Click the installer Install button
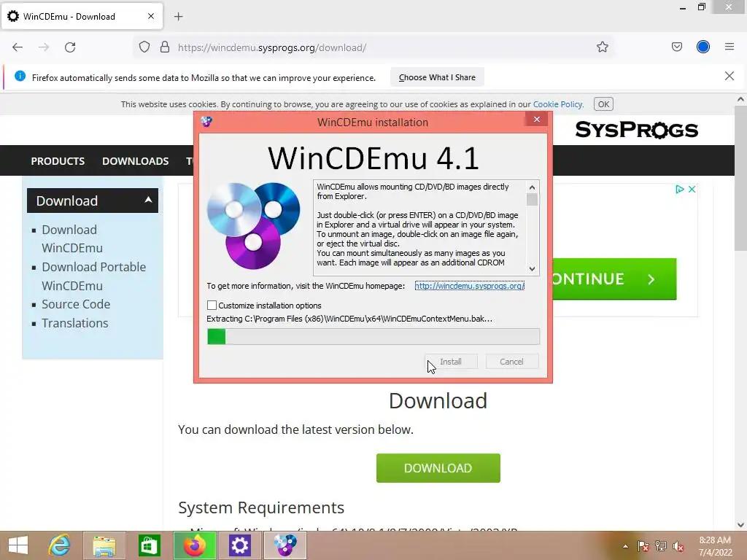The image size is (747, 560). click(451, 362)
